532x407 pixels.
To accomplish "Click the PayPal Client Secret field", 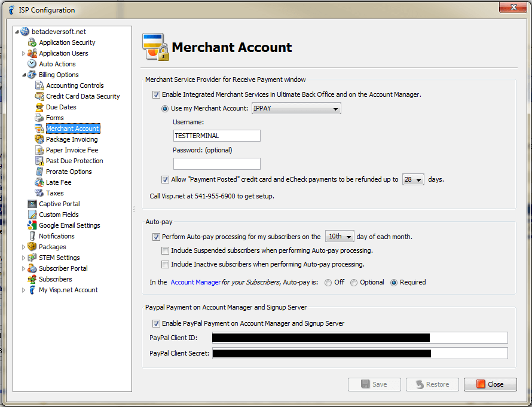I will (x=360, y=353).
